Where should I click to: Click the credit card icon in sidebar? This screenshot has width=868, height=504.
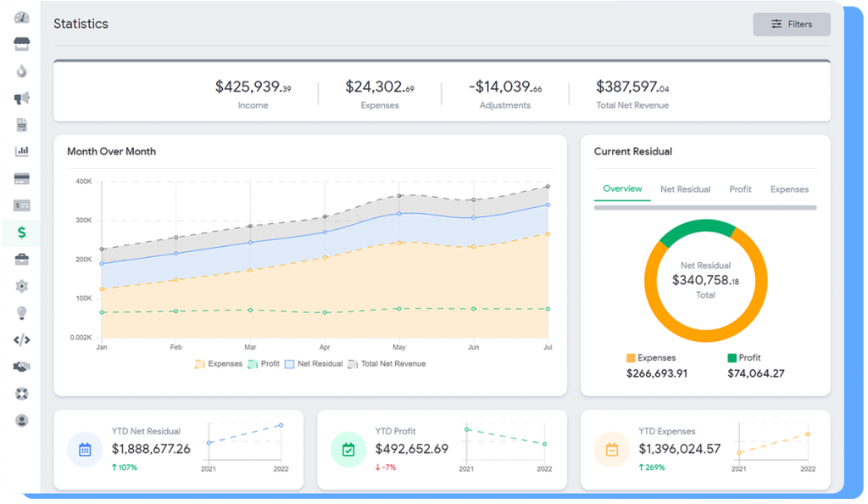(22, 179)
